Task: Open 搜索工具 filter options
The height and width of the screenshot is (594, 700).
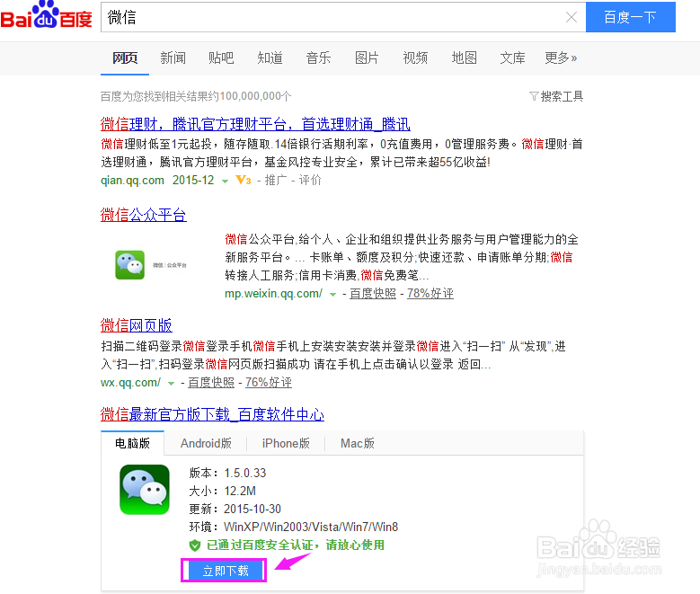Action: click(556, 96)
